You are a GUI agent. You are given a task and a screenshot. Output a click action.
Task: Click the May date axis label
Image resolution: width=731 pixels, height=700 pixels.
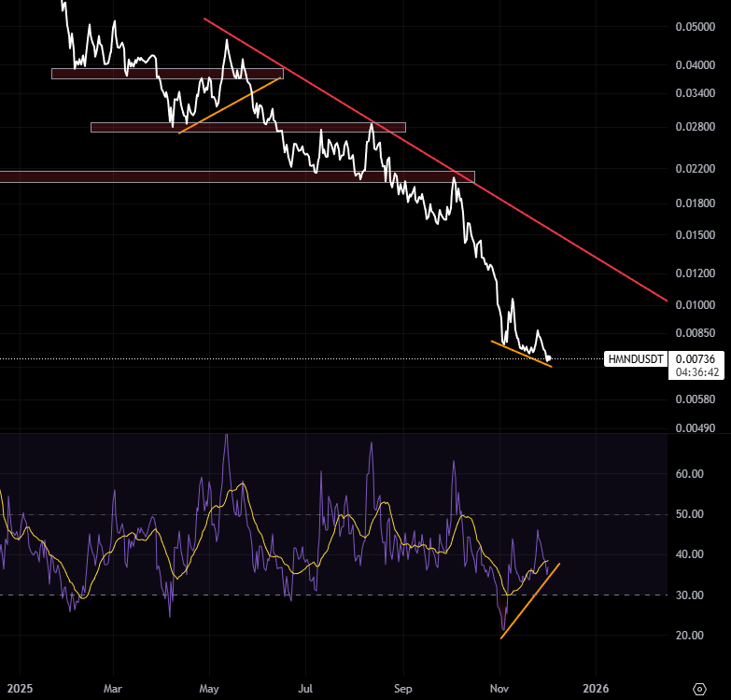[x=209, y=689]
